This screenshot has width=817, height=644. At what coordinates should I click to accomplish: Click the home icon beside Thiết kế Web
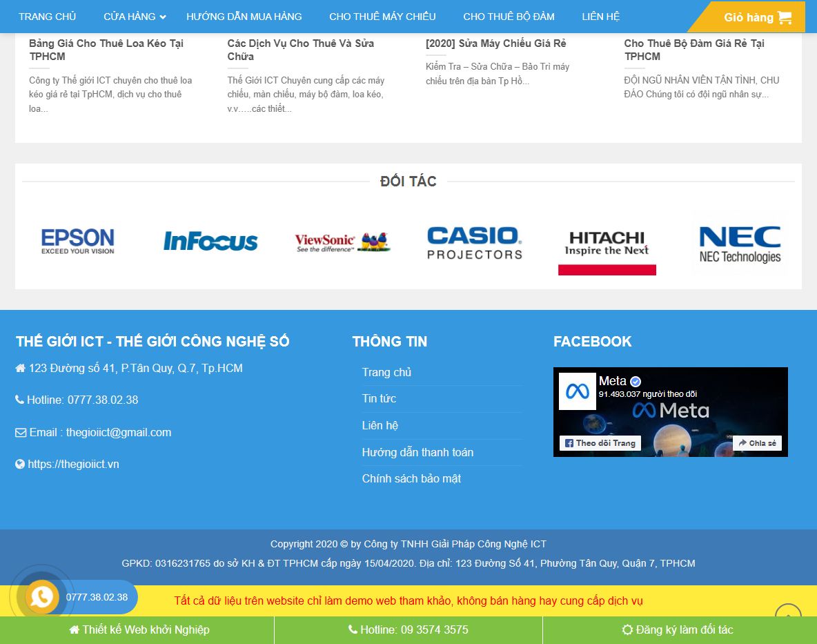pyautogui.click(x=75, y=630)
